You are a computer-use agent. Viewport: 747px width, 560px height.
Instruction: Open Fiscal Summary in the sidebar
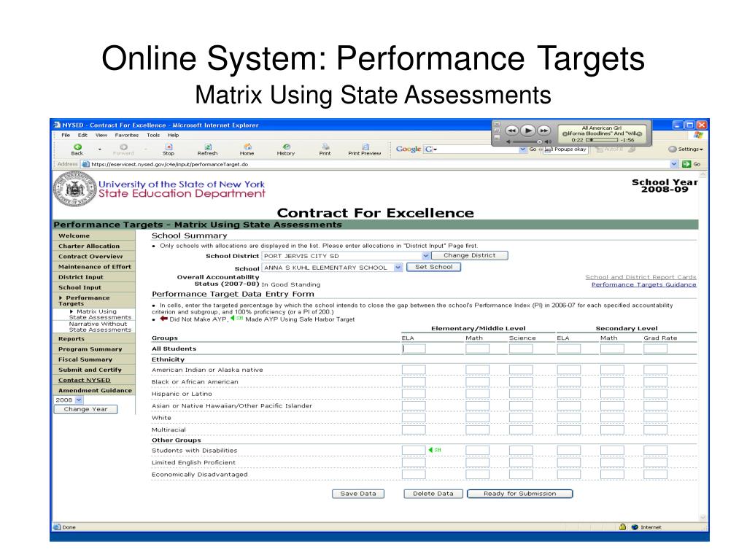coord(94,360)
